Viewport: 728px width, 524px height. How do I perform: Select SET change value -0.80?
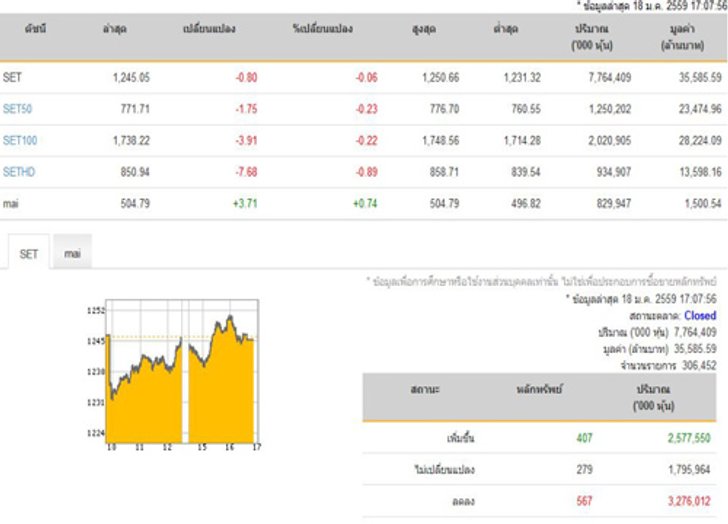246,77
